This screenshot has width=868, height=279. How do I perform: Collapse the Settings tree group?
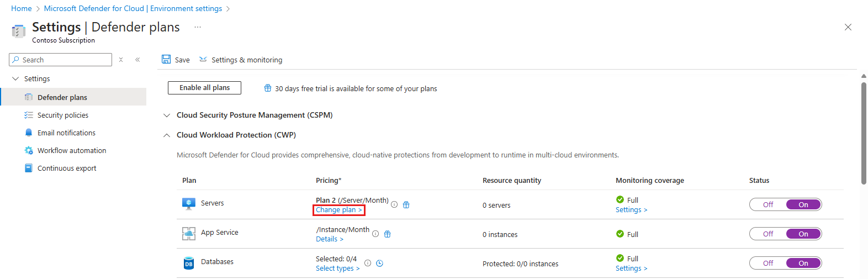15,78
